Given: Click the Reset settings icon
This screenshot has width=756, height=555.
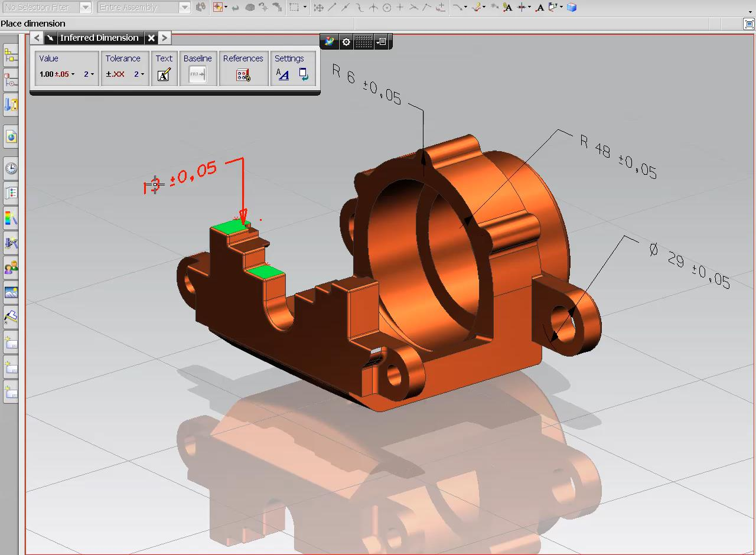Looking at the screenshot, I should (x=303, y=74).
